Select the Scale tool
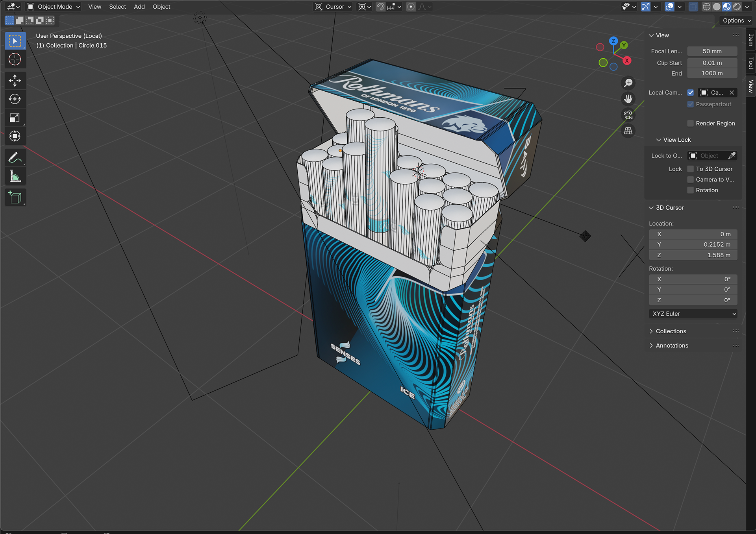756x534 pixels. [x=15, y=118]
